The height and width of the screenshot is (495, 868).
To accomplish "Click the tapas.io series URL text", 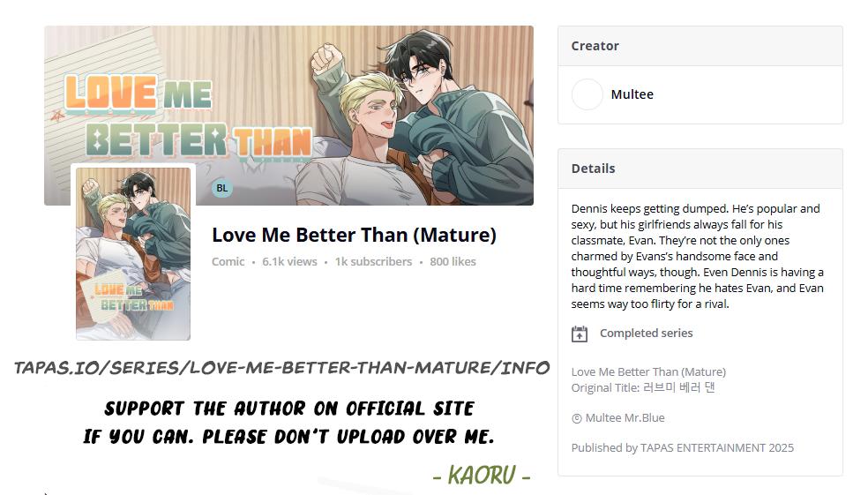I will click(281, 368).
